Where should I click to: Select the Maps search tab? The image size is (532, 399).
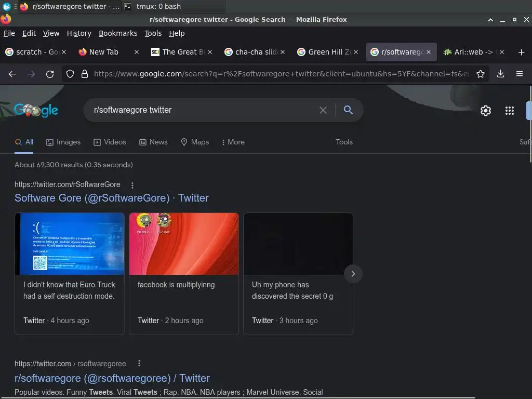click(x=195, y=142)
